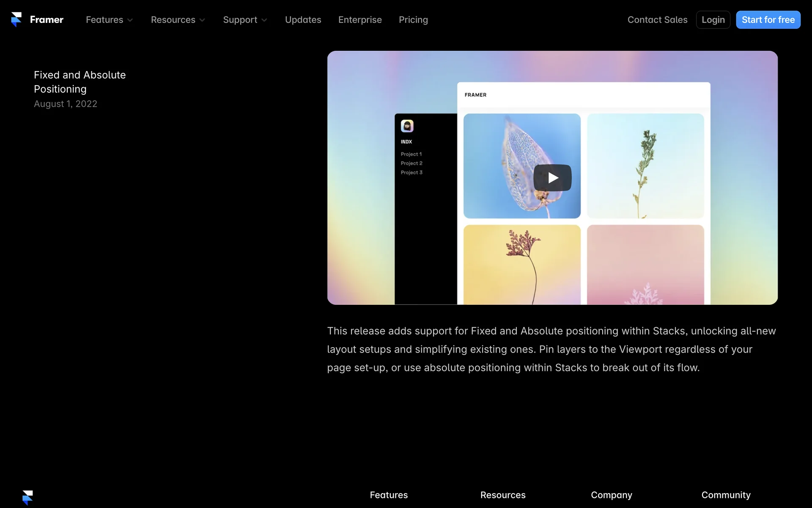
Task: Expand the Resources dropdown menu
Action: tap(178, 20)
